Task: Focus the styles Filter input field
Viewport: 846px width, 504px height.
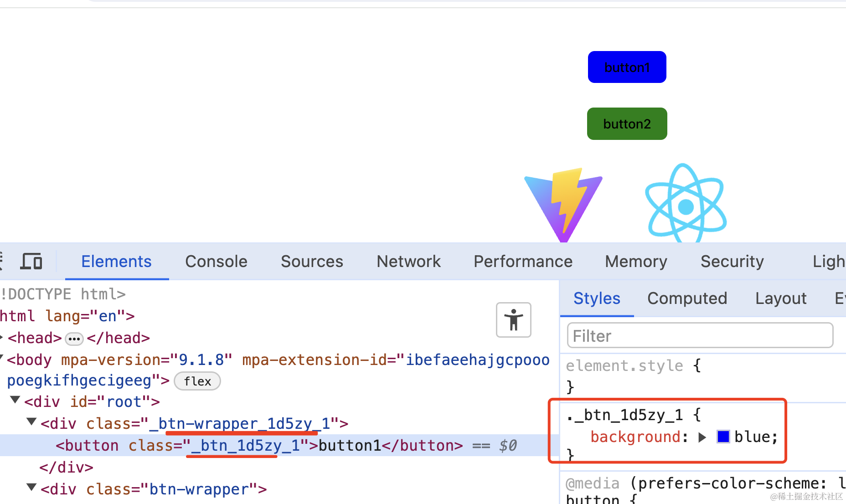Action: 700,335
